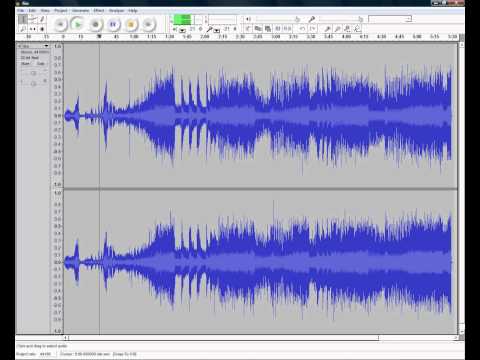
Task: Open the Analyze menu
Action: pos(116,11)
